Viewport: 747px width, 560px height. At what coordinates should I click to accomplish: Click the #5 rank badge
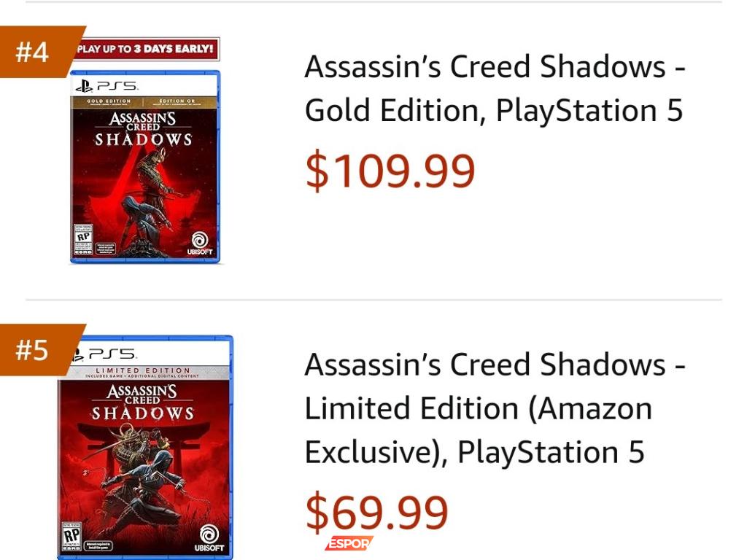pos(34,350)
